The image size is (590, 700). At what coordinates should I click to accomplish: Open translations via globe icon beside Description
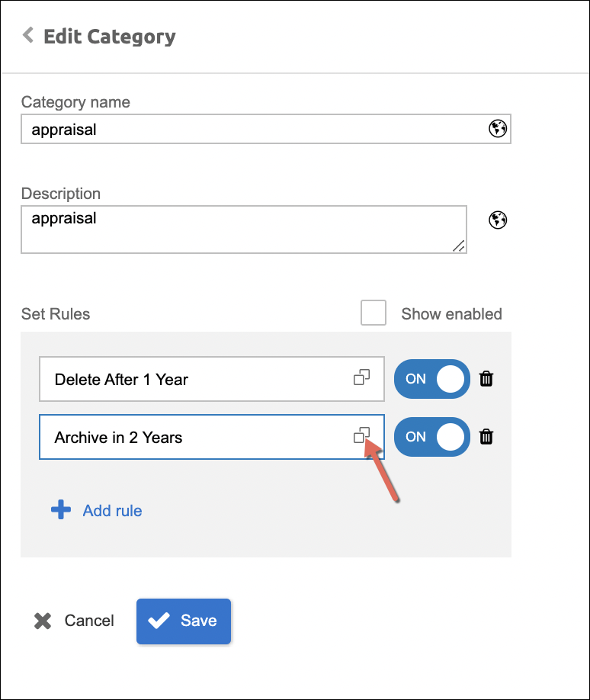click(x=498, y=220)
